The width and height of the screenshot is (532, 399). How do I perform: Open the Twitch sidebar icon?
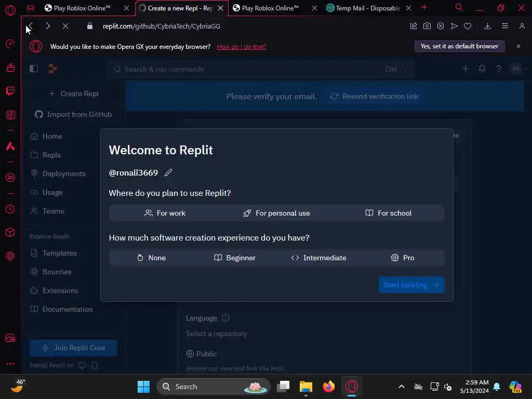pyautogui.click(x=10, y=91)
